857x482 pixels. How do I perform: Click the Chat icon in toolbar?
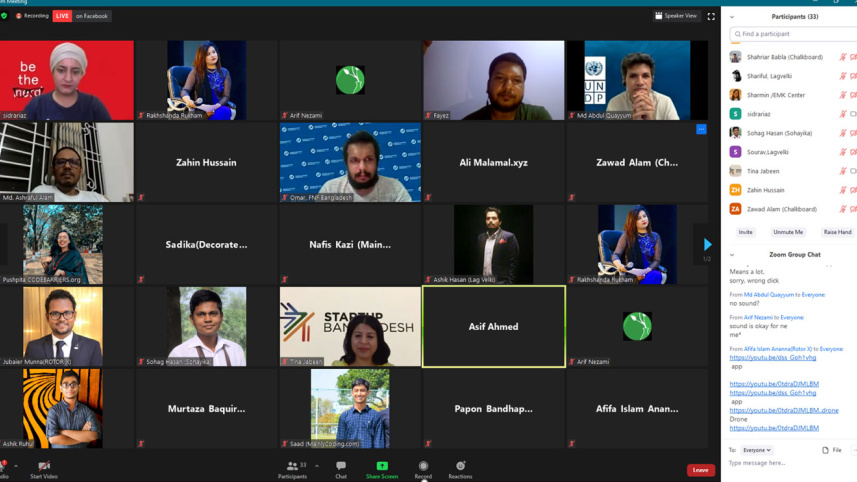click(341, 468)
